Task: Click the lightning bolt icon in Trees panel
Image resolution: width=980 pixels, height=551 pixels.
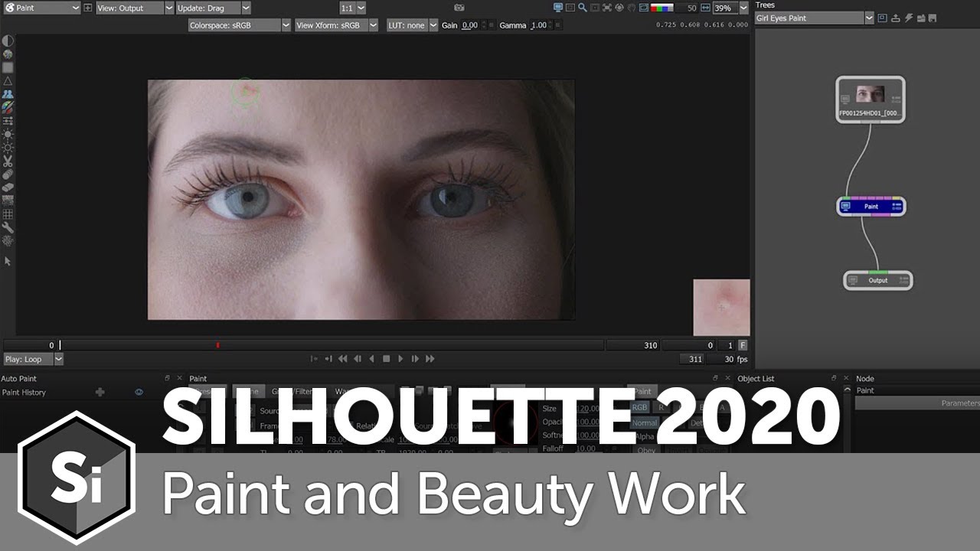Action: 910,18
